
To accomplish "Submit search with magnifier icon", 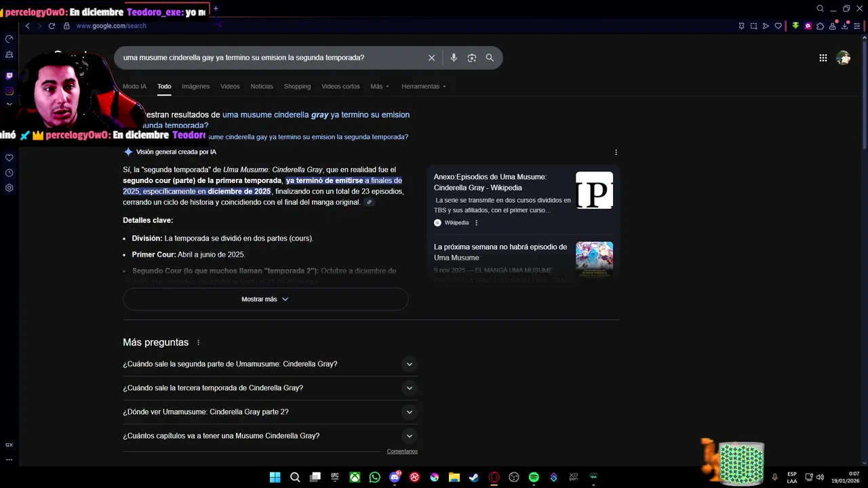I will click(x=490, y=58).
